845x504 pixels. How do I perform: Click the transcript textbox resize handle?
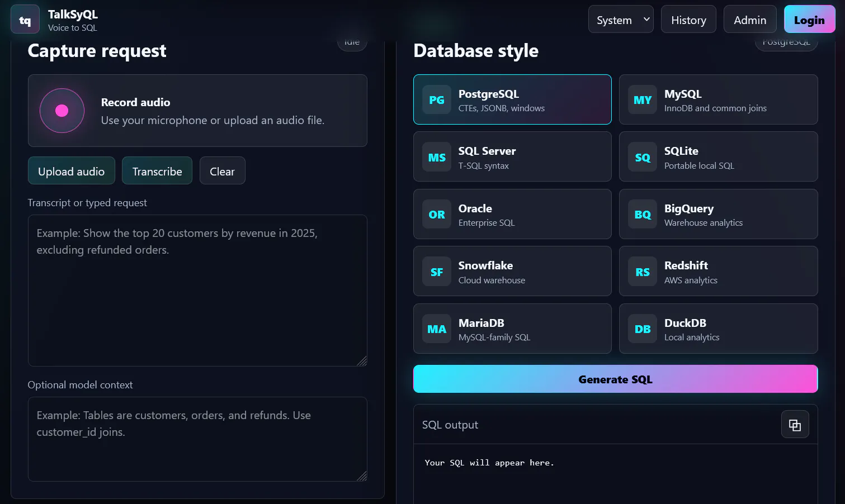tap(362, 361)
